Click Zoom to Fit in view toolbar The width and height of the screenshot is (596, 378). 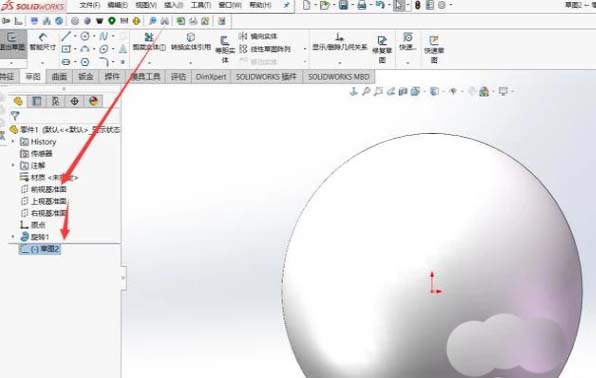coord(366,91)
